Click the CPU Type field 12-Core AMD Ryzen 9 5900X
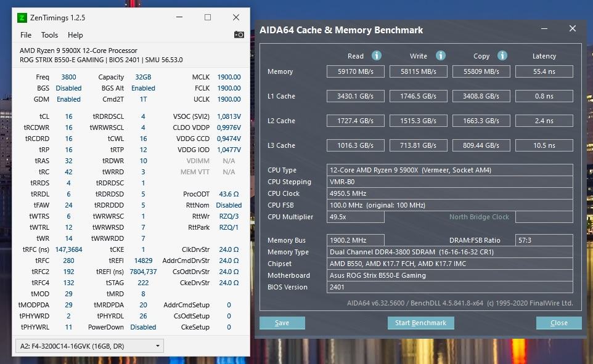Screen dimensions: 593x364 449,170
